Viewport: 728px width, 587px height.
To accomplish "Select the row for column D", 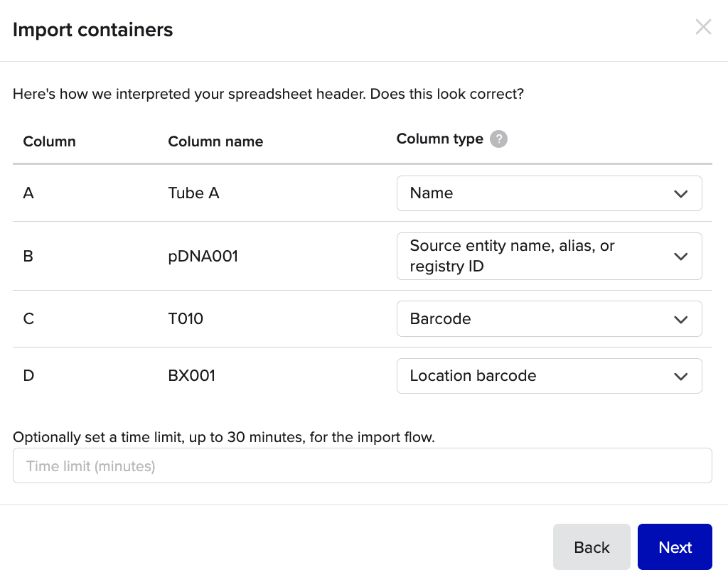I will (213, 375).
